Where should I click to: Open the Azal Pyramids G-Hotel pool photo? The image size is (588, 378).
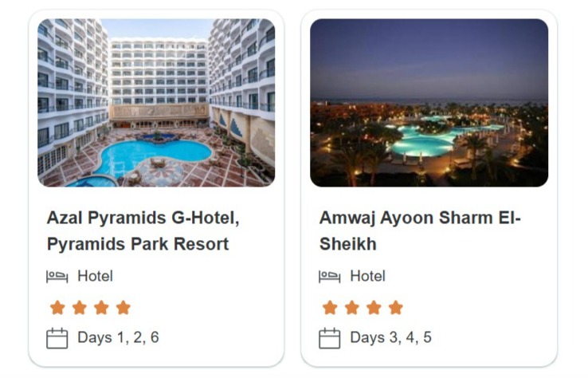tap(156, 103)
